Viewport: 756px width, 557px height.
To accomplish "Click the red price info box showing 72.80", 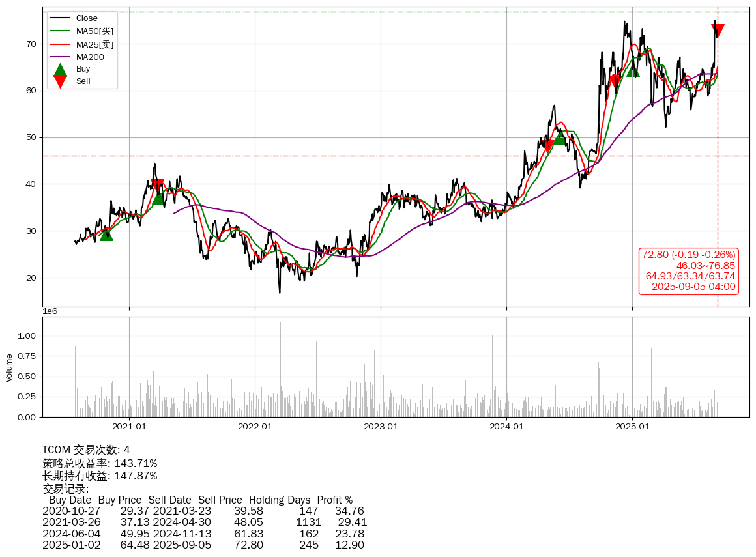I will click(x=689, y=270).
